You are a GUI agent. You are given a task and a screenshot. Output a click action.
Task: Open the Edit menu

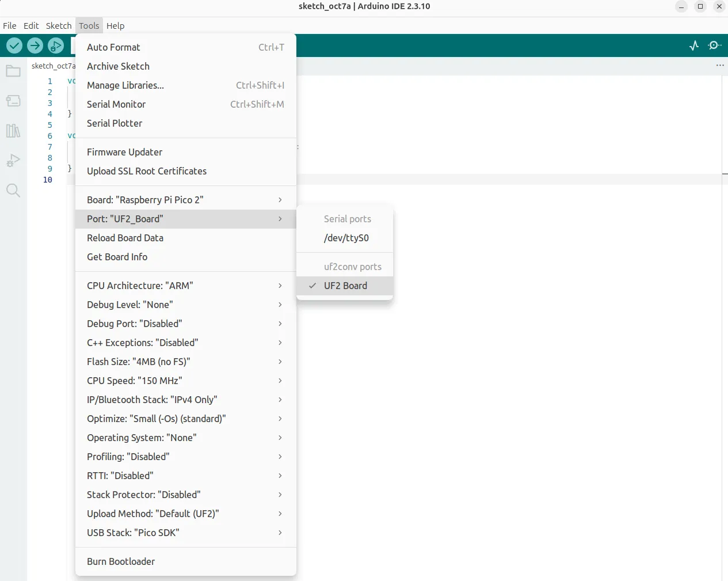31,26
